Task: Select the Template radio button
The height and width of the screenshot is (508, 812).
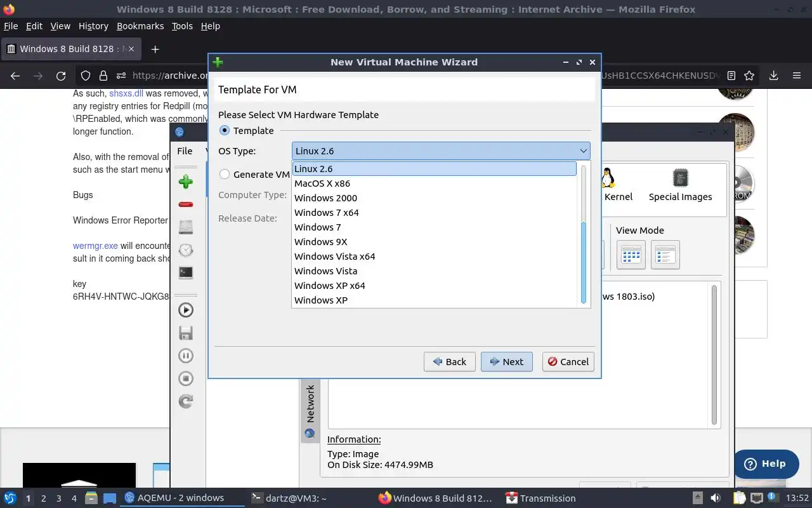Action: pos(224,130)
